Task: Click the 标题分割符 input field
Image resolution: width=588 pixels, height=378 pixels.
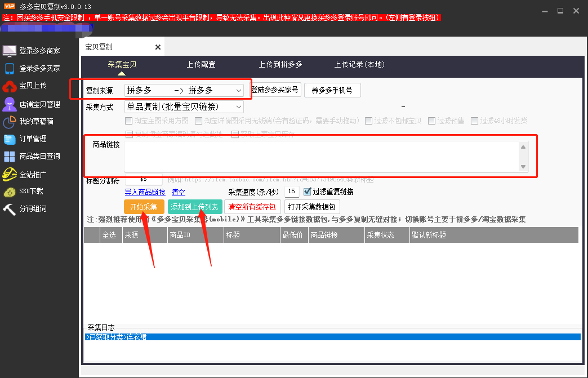Action: (144, 180)
